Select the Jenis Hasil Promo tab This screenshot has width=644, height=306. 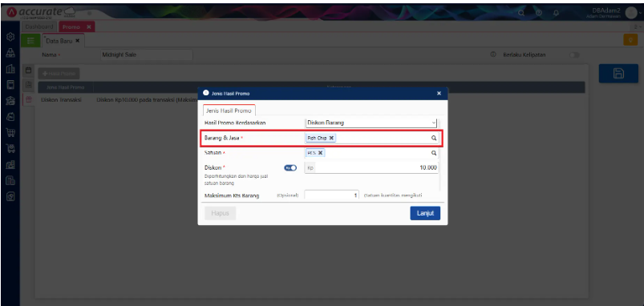(229, 111)
